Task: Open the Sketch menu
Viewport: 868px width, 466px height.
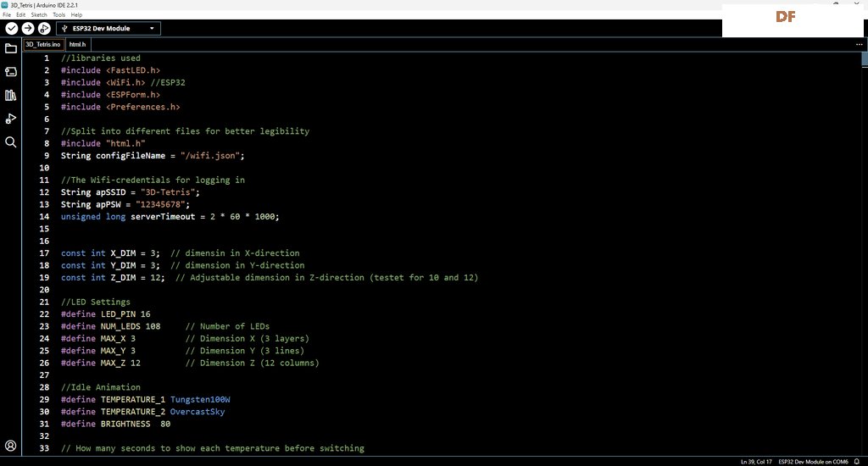Action: [x=39, y=15]
